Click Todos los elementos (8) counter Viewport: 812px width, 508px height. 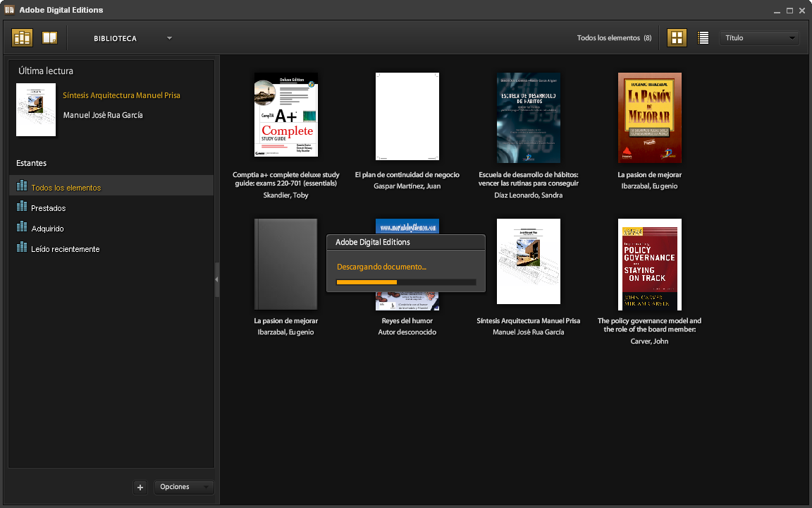[614, 38]
